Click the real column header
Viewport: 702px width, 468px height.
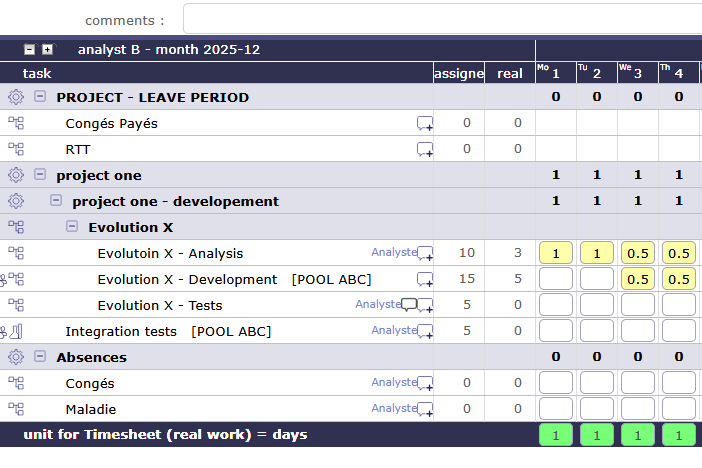tap(510, 73)
